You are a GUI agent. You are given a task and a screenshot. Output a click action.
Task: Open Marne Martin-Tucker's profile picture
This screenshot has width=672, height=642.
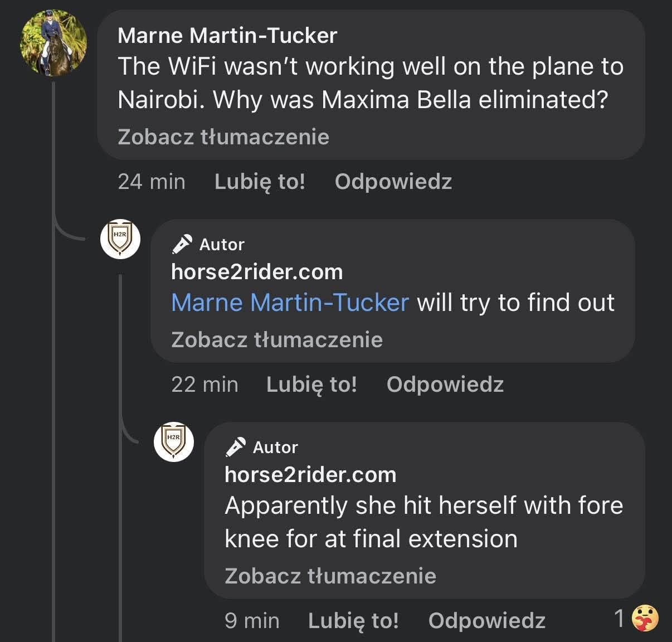click(53, 43)
